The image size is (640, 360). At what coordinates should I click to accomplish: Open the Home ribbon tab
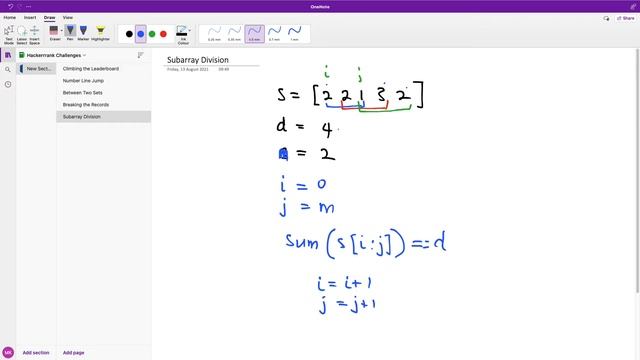click(x=10, y=18)
